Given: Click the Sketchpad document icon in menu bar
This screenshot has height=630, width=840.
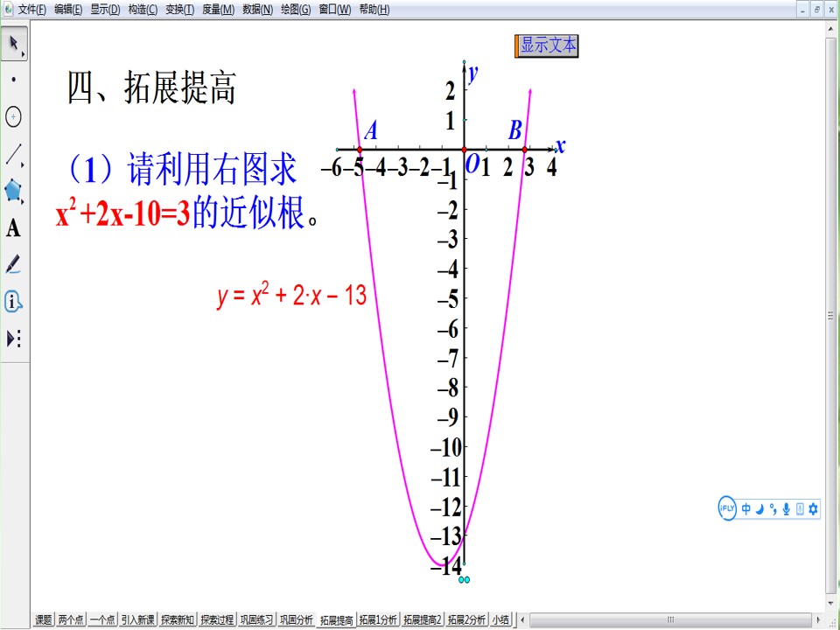Looking at the screenshot, I should click(8, 9).
